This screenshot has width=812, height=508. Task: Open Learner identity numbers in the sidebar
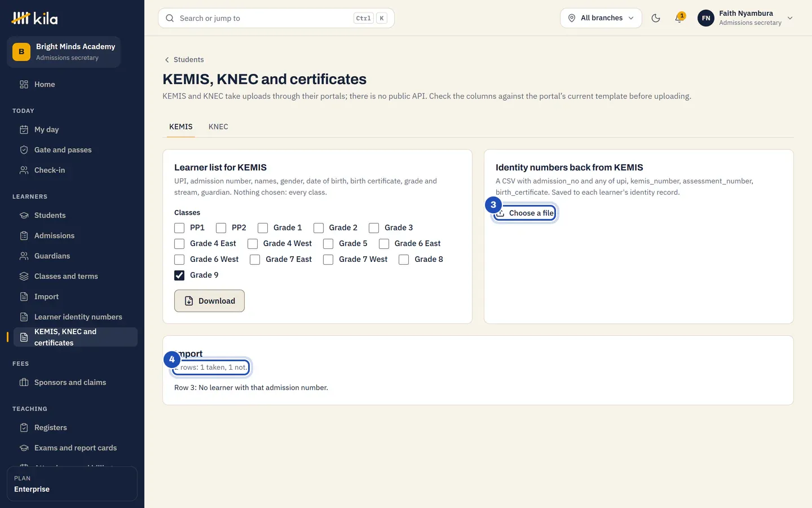75,317
